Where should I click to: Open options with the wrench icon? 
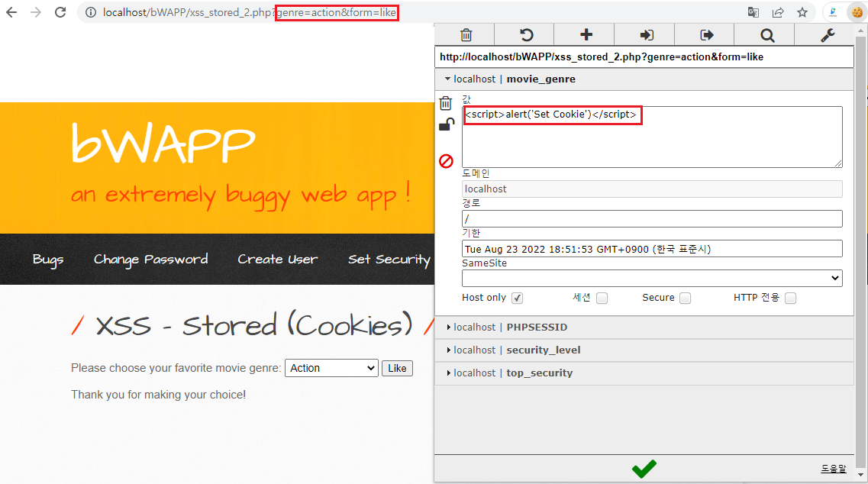(828, 35)
